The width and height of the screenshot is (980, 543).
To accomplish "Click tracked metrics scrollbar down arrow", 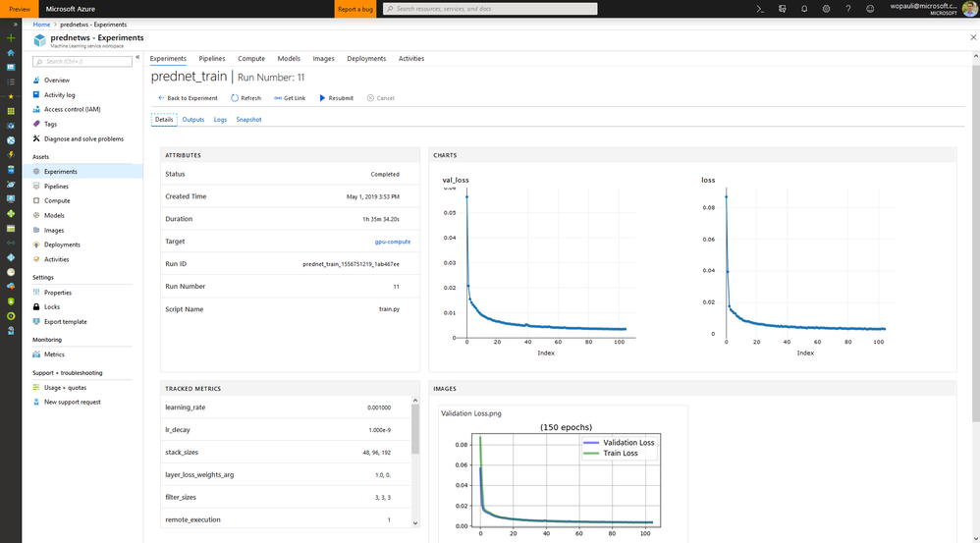I will [x=415, y=523].
